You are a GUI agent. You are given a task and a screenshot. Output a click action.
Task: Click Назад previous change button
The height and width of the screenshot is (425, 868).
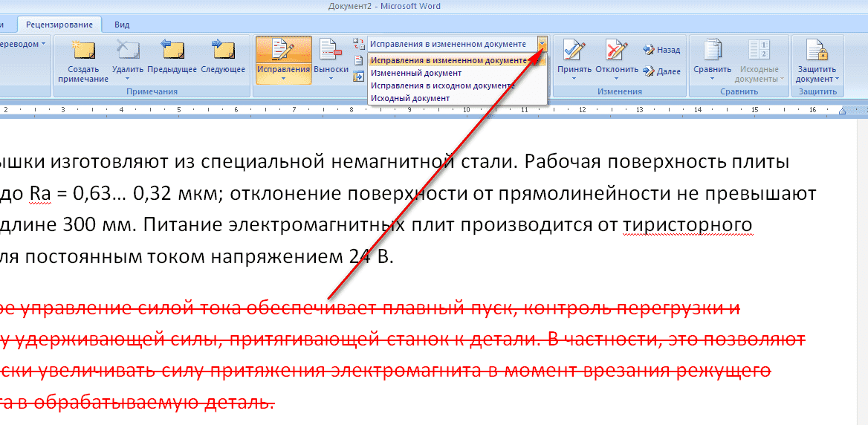(662, 50)
